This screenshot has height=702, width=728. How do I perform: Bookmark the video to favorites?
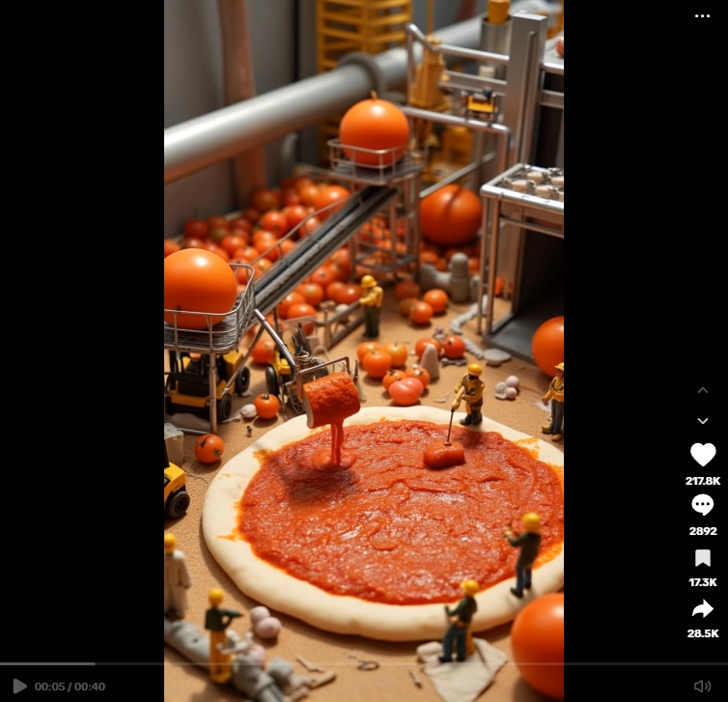click(x=703, y=557)
